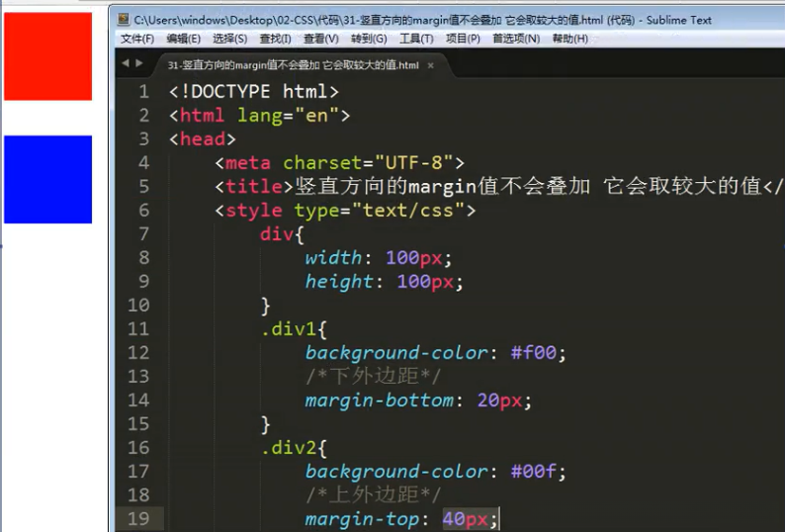Click line number 16 in gutter
The height and width of the screenshot is (532, 785).
point(138,447)
